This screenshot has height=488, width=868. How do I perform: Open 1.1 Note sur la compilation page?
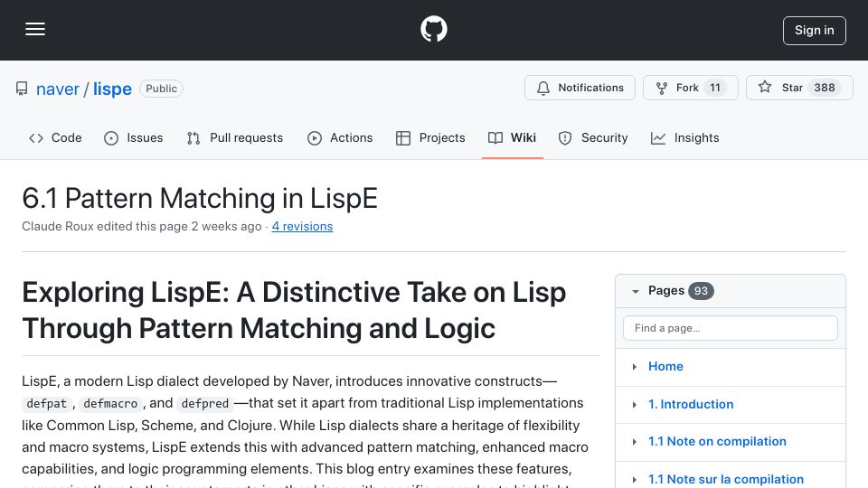tap(726, 479)
